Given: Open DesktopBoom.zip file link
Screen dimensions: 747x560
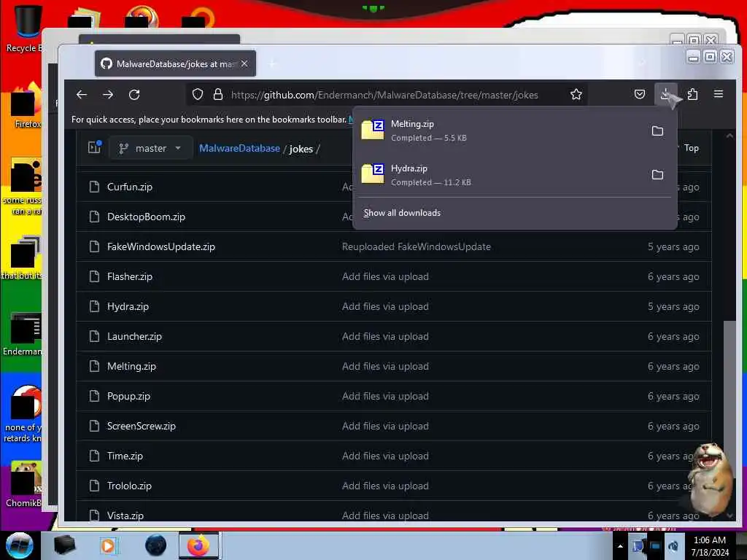Looking at the screenshot, I should [x=146, y=217].
